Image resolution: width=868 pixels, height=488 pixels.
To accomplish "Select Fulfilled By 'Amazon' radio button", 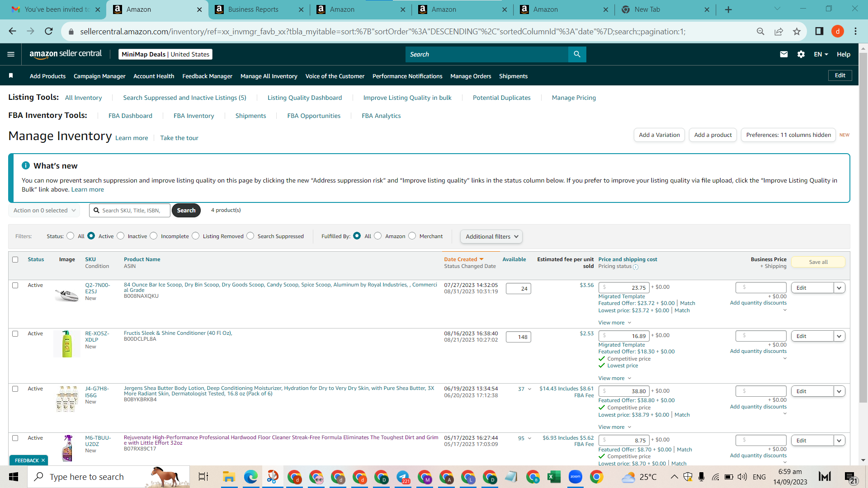I will (378, 236).
